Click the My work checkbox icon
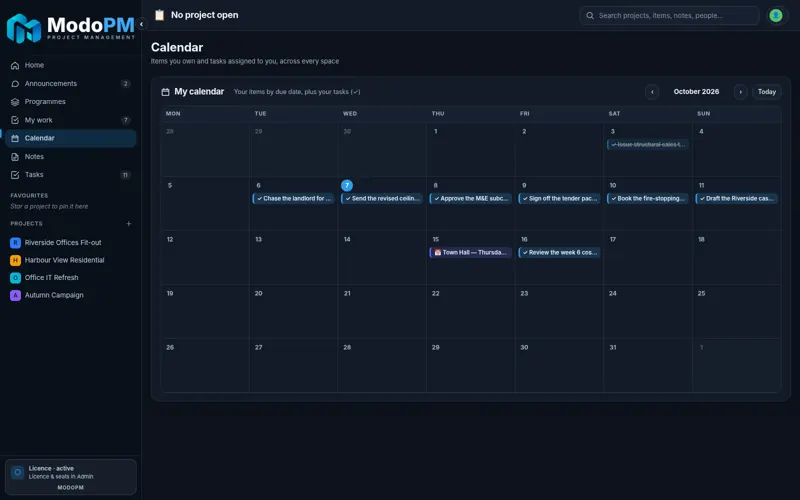 coord(15,120)
